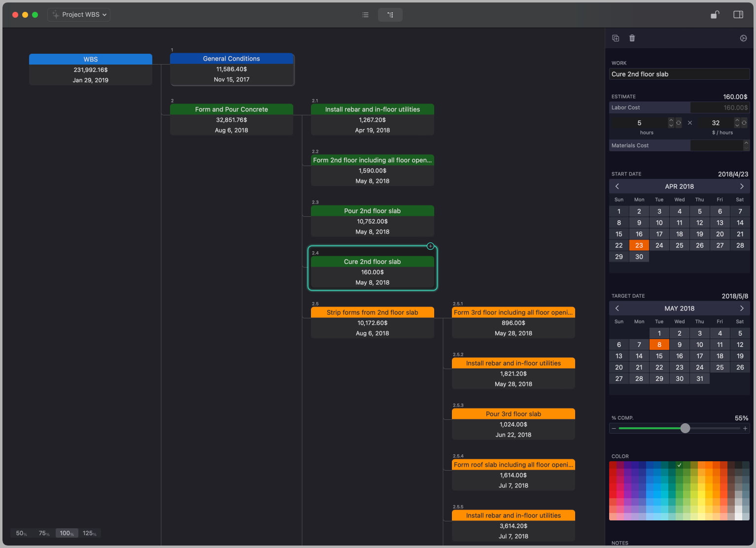Click the reset icon beside the hours stepper
Viewport: 756px width, 548px height.
click(x=678, y=123)
